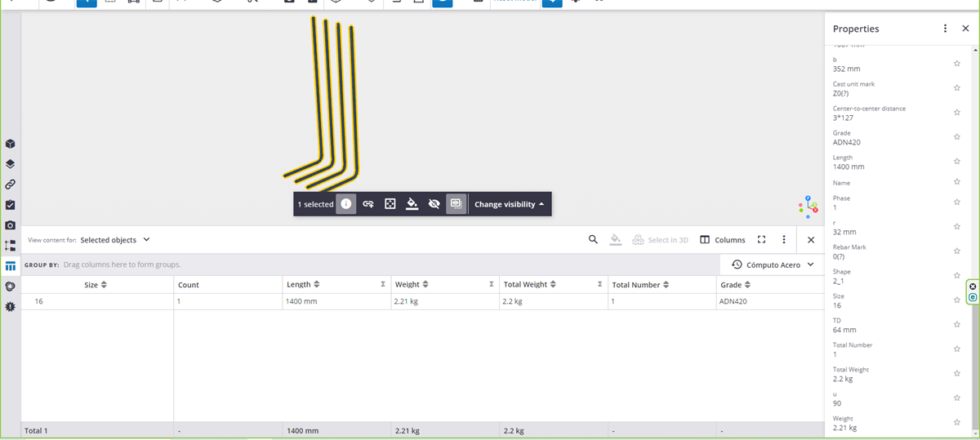Select the data table icon in sidebar

pyautogui.click(x=10, y=266)
